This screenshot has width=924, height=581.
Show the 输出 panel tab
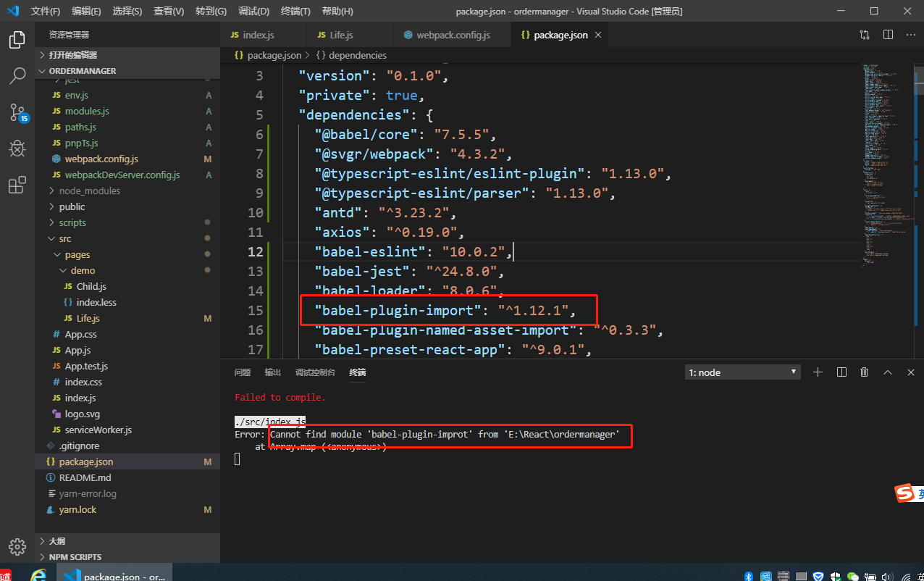(272, 372)
